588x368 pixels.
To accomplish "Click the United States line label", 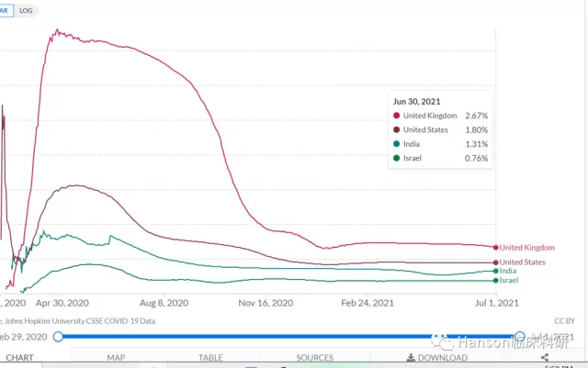I will point(522,262).
